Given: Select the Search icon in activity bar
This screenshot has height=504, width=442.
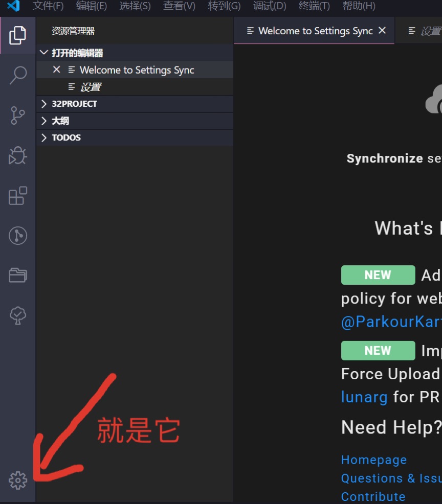Looking at the screenshot, I should (18, 75).
